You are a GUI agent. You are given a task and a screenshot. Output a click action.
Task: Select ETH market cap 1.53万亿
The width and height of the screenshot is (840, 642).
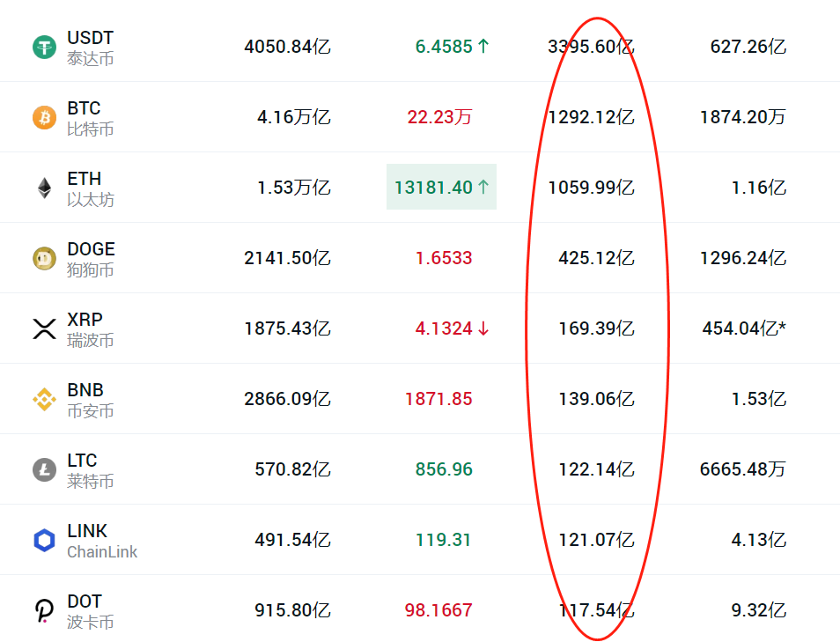click(294, 188)
